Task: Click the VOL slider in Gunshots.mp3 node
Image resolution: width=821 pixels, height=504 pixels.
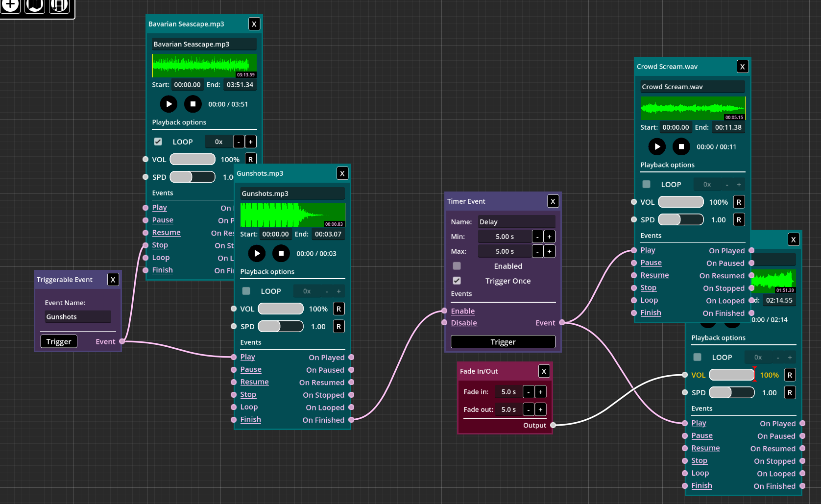Action: (281, 309)
